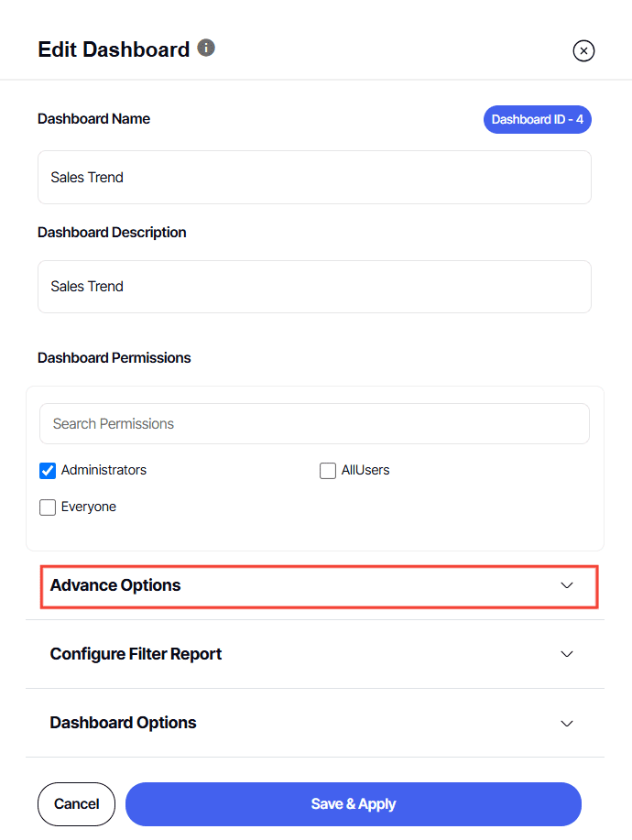Image resolution: width=632 pixels, height=840 pixels.
Task: Click the Save & Apply button
Action: point(354,803)
